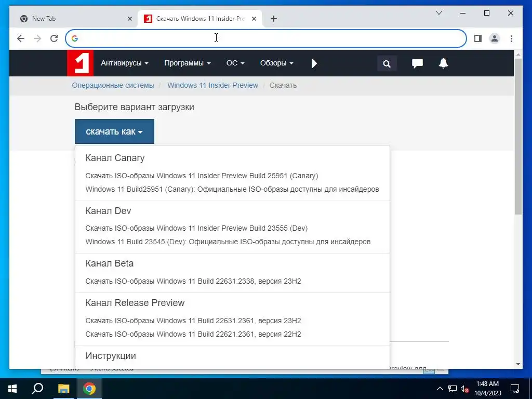The height and width of the screenshot is (399, 532).
Task: Open the Операционные системы breadcrumb link
Action: (x=113, y=86)
